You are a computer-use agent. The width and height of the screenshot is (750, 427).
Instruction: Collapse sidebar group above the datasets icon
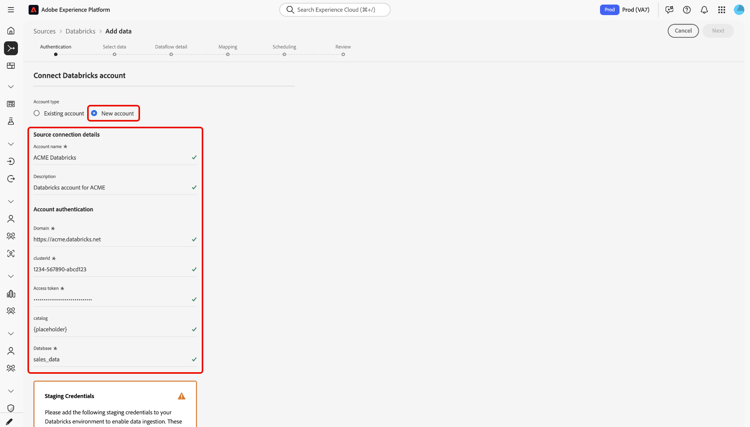click(11, 87)
